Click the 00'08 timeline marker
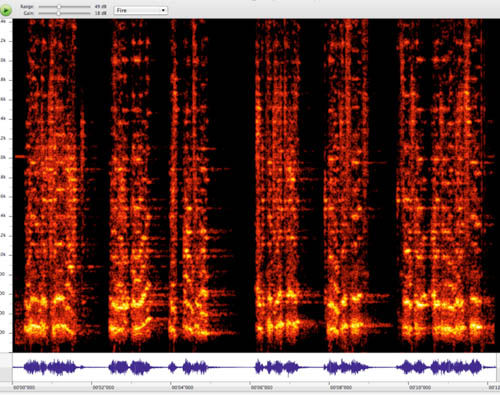 coord(341,388)
